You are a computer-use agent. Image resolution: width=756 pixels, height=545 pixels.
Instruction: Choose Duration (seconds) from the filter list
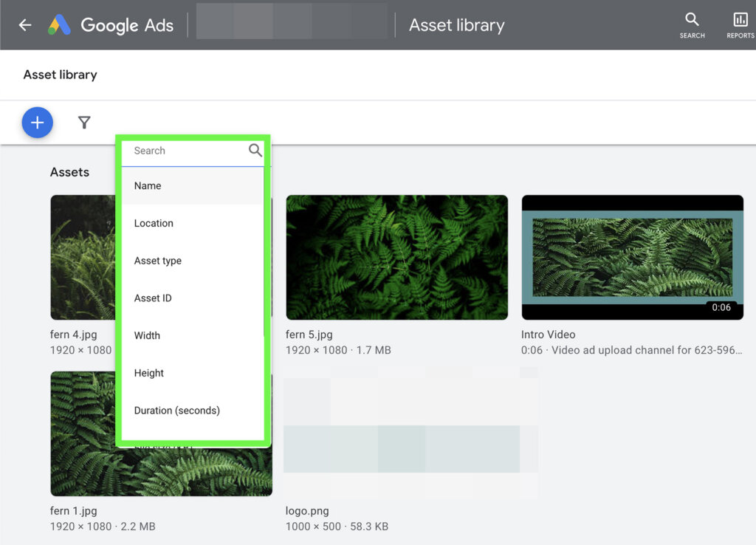click(176, 410)
